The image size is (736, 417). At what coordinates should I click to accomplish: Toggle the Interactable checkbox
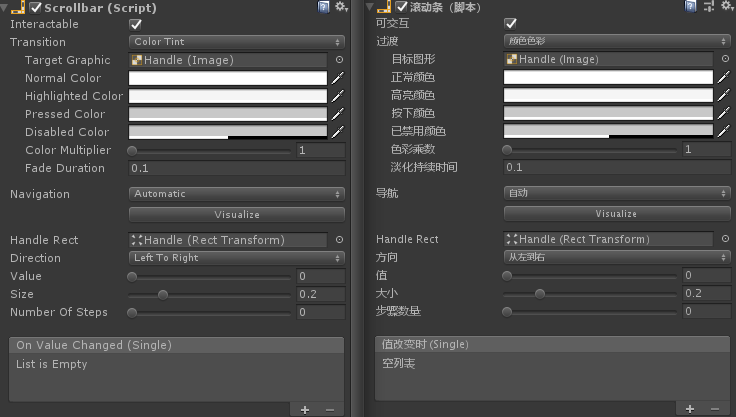136,24
